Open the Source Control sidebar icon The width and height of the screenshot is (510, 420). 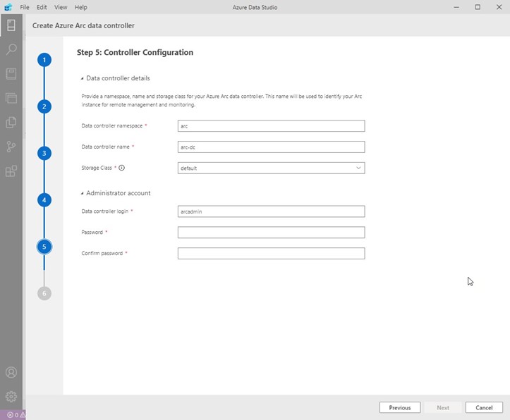point(11,147)
